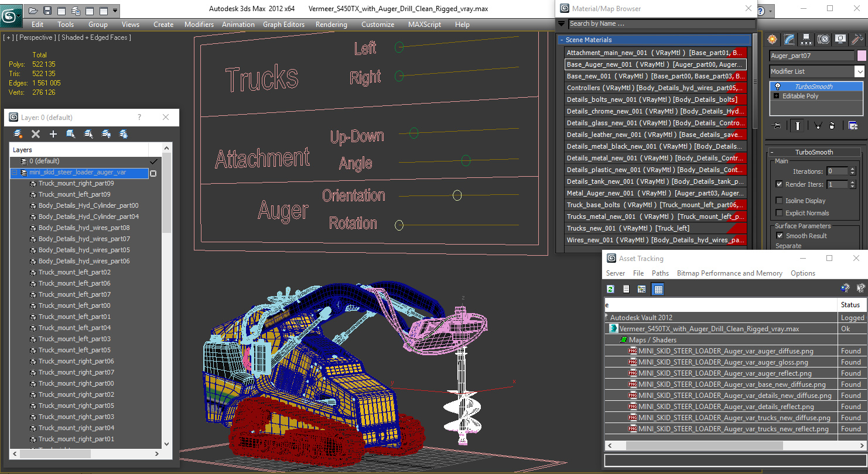Open the Utilities hammer panel tab
The image size is (868, 474).
pyautogui.click(x=857, y=39)
